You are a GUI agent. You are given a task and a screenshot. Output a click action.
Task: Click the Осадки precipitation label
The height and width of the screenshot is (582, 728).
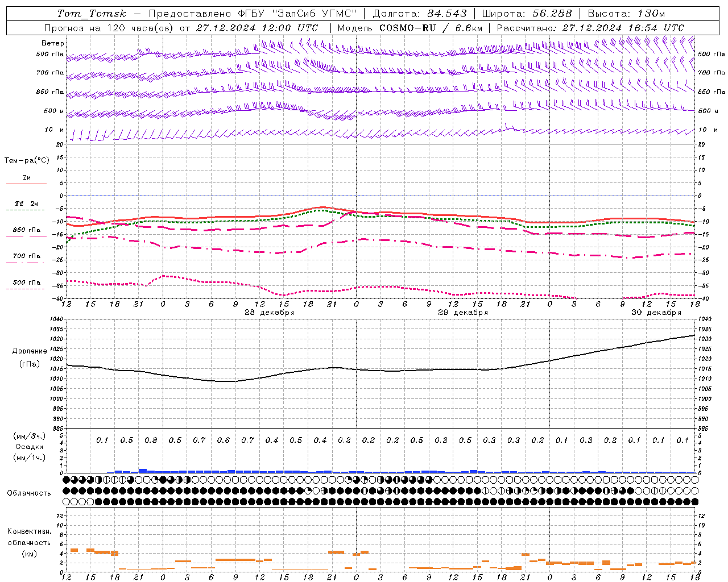coord(30,447)
